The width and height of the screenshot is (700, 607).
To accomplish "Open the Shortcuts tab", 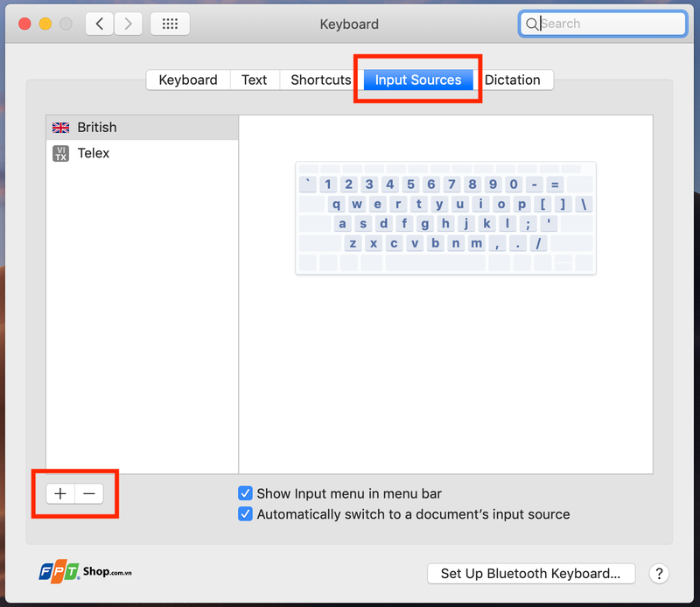I will coord(321,80).
